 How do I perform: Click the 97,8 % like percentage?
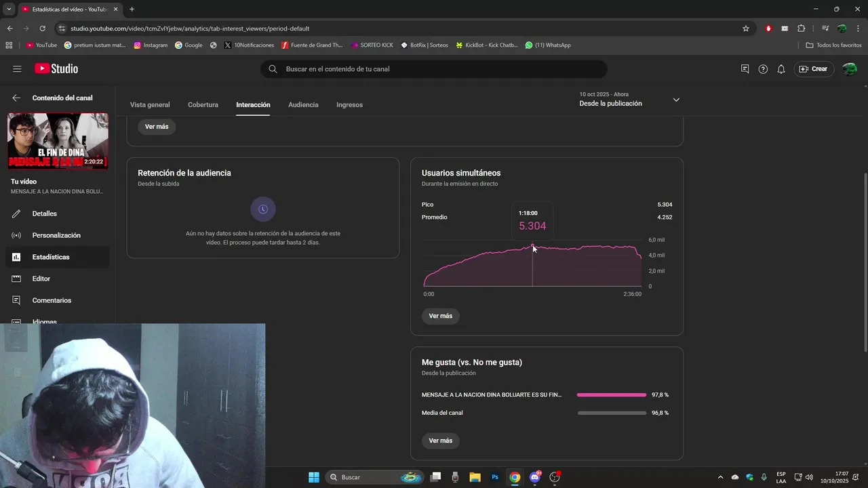[660, 394]
